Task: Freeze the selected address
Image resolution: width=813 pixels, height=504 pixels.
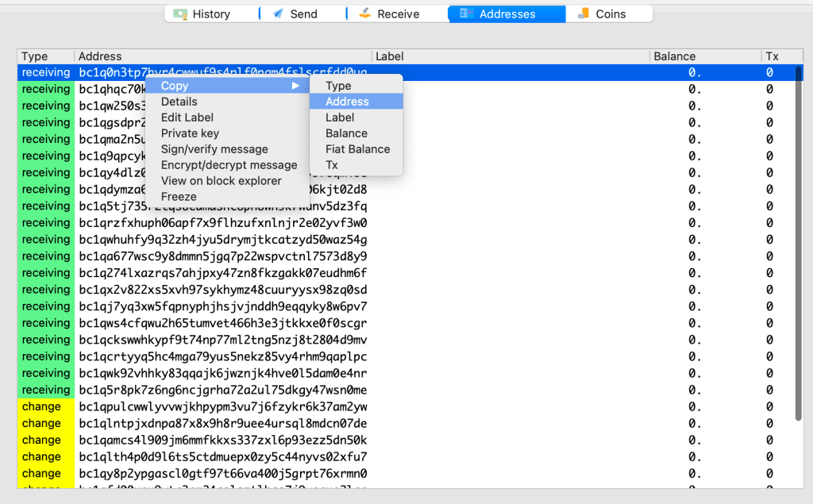Action: [179, 197]
